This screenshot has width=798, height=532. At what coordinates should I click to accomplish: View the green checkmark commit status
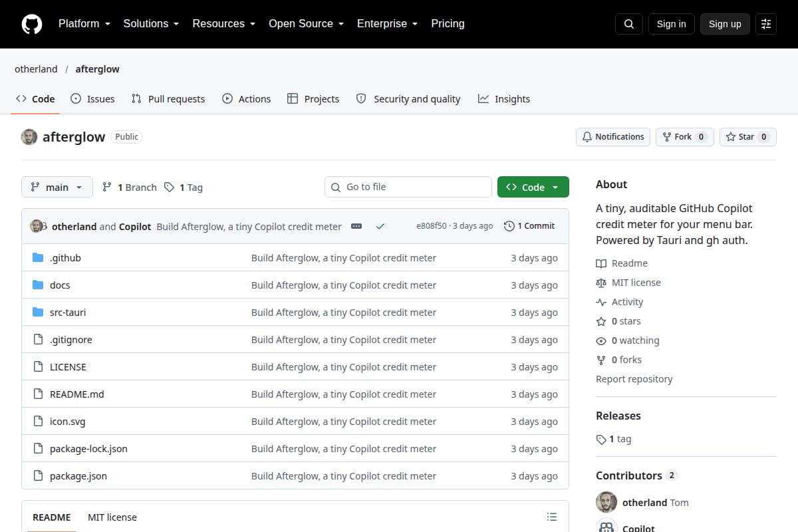point(380,226)
